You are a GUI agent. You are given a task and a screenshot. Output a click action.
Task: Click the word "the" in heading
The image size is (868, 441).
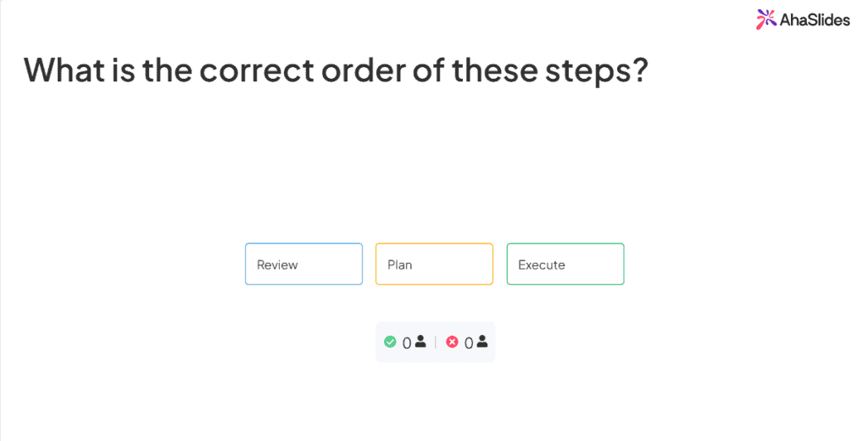tap(167, 70)
